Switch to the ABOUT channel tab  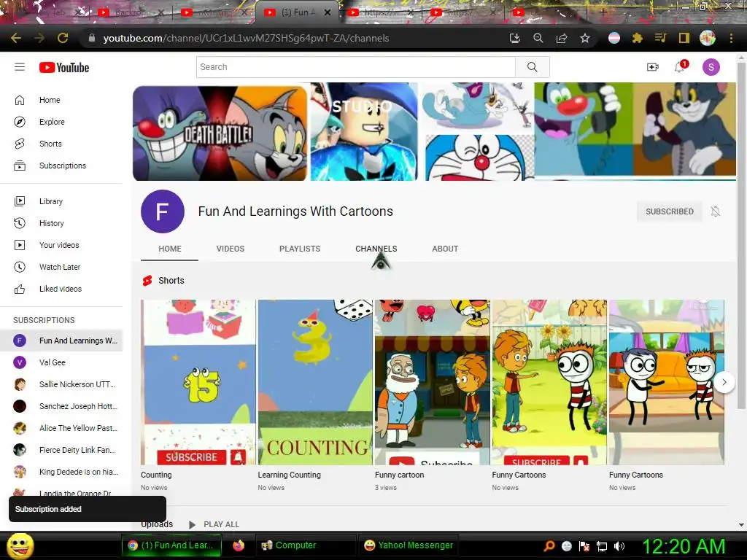pos(445,249)
